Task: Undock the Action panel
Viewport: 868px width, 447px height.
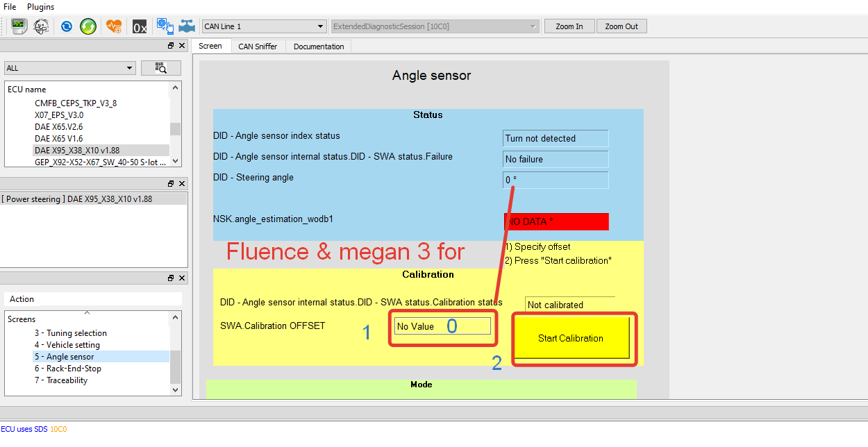Action: click(x=170, y=278)
